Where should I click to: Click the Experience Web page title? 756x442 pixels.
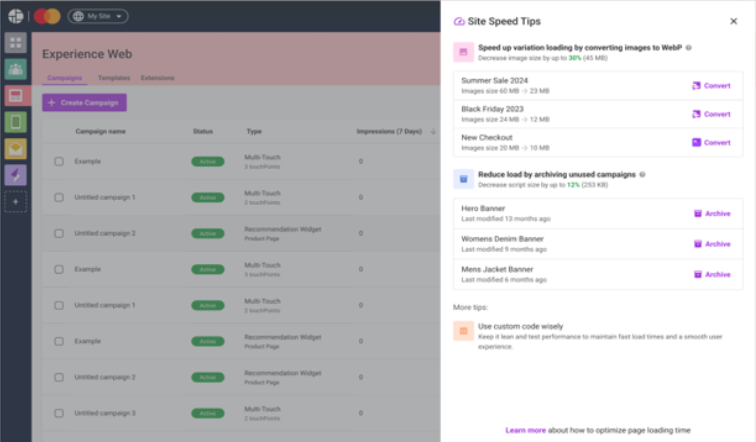point(87,54)
